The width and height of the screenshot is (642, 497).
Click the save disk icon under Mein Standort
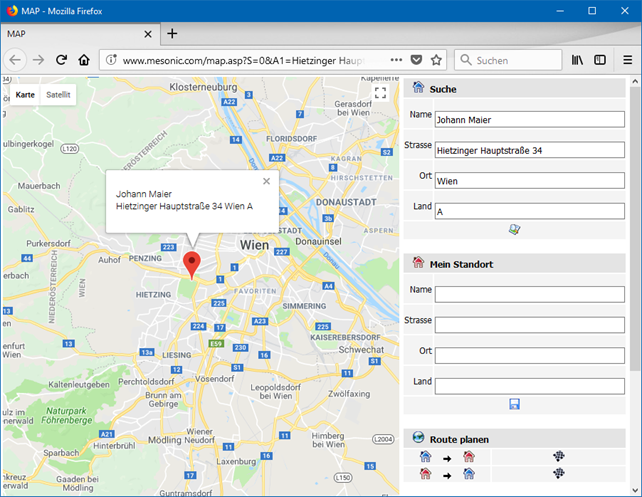(514, 404)
